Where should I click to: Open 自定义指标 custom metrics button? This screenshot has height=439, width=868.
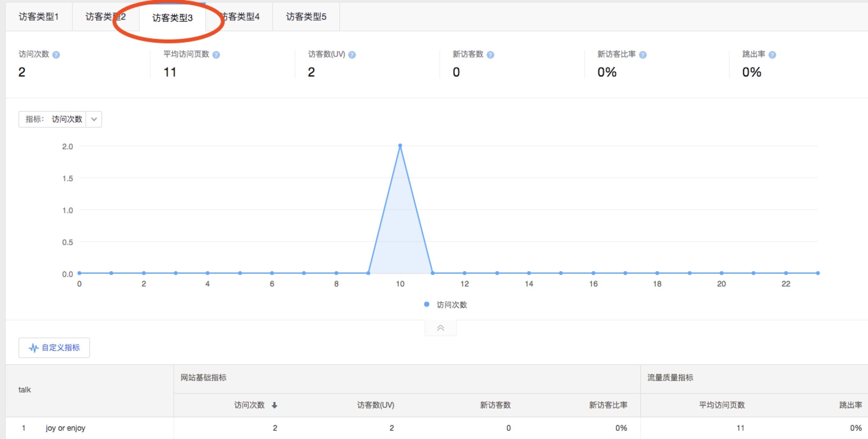(x=54, y=348)
